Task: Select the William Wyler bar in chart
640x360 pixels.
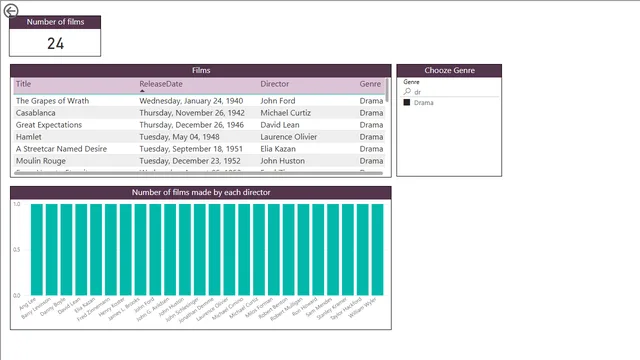Action: [x=378, y=249]
